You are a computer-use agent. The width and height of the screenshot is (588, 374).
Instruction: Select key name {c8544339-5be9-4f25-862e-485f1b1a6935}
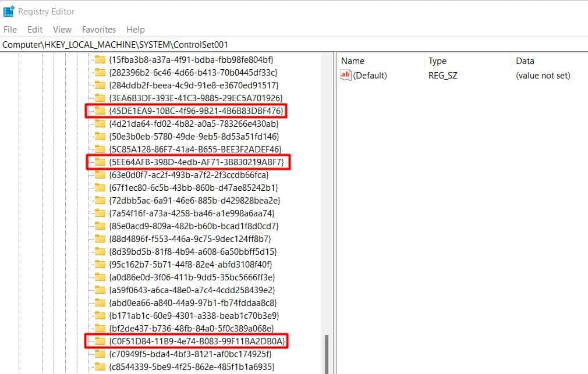(192, 366)
